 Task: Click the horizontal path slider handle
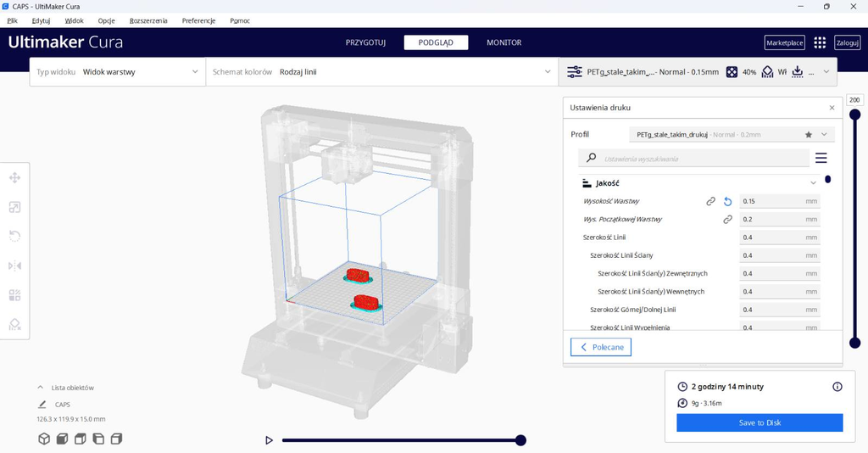point(520,440)
